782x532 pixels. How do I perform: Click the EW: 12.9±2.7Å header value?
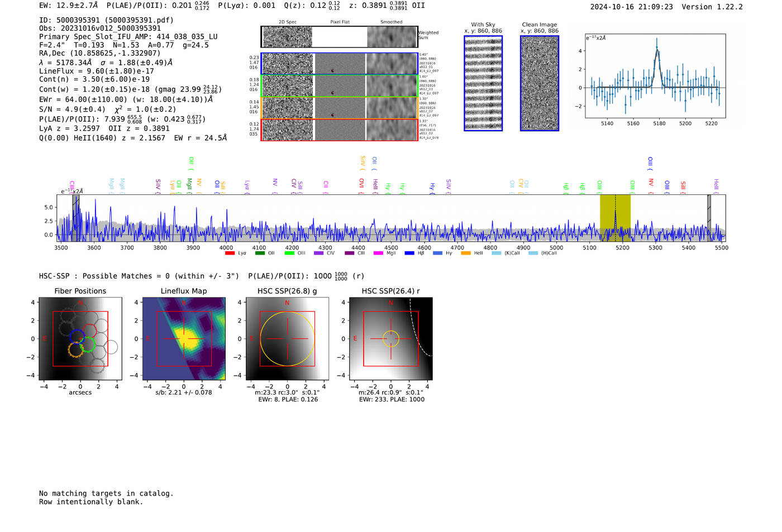(x=69, y=6)
